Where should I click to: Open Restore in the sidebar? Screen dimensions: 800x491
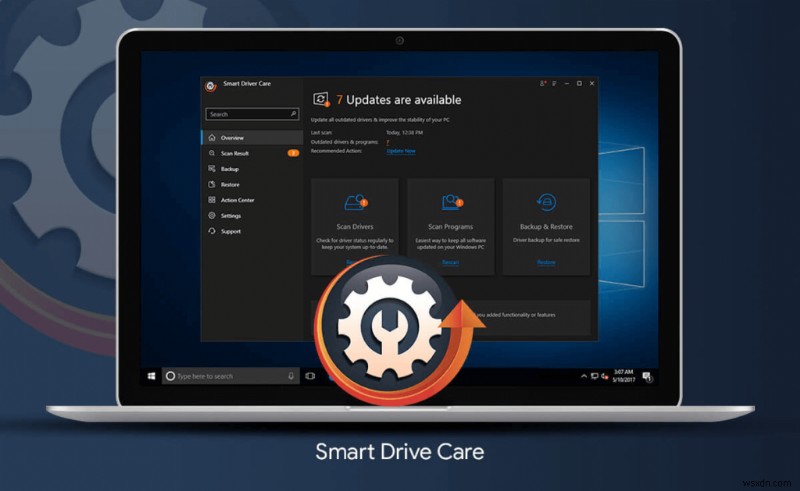253,184
